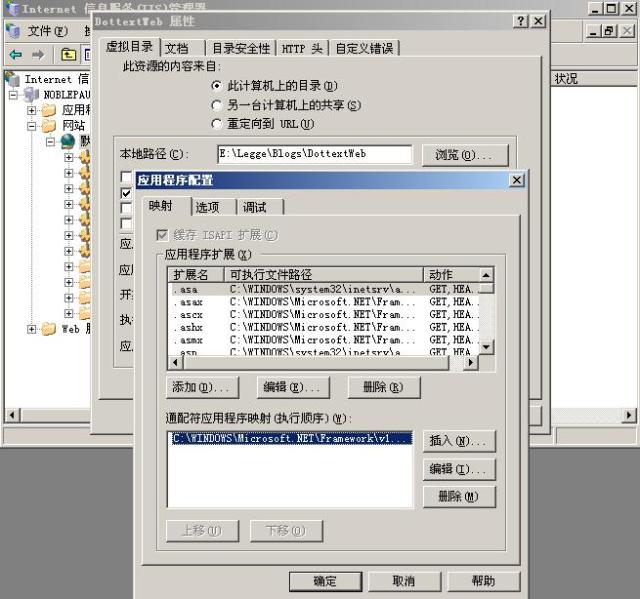Click left arrow of IIS tree horizontal scrollbar
Image resolution: width=640 pixels, height=599 pixels.
point(12,415)
